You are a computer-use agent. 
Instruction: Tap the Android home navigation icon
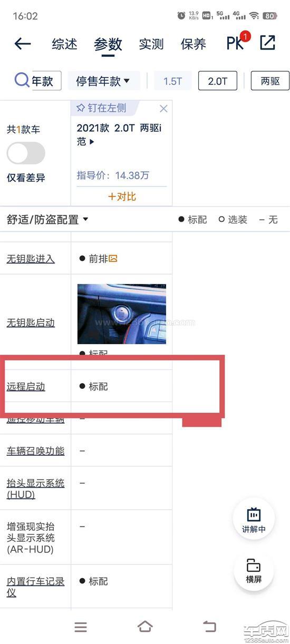145,626
